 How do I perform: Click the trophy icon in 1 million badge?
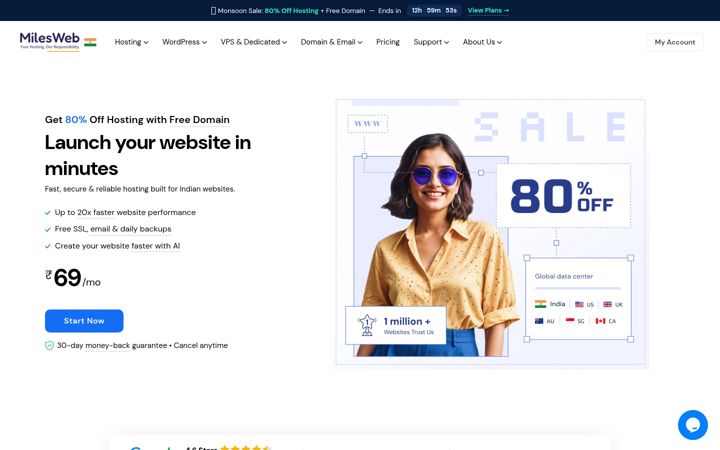367,325
